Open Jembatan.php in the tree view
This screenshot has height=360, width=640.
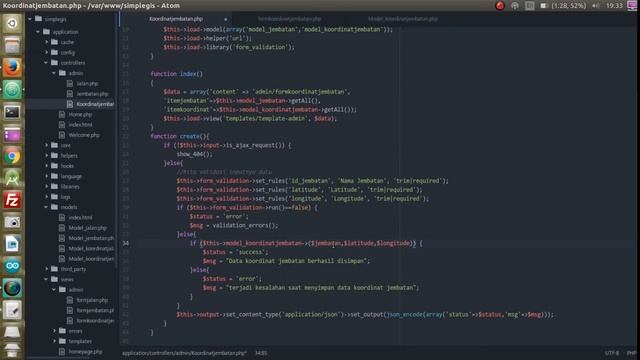pos(92,94)
